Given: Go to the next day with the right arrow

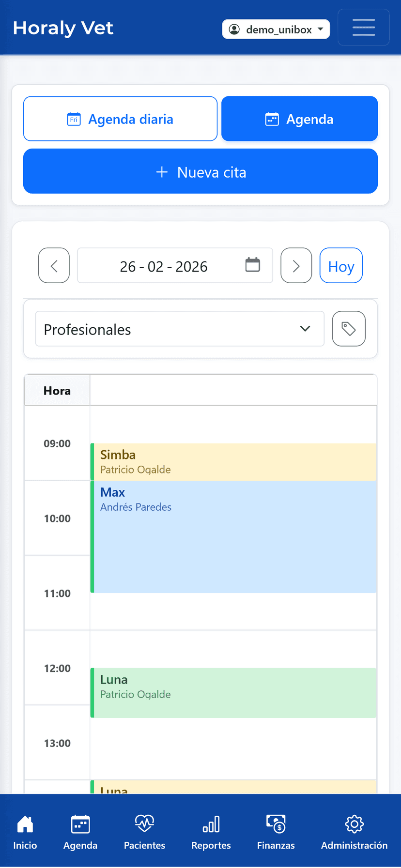Looking at the screenshot, I should (x=296, y=265).
